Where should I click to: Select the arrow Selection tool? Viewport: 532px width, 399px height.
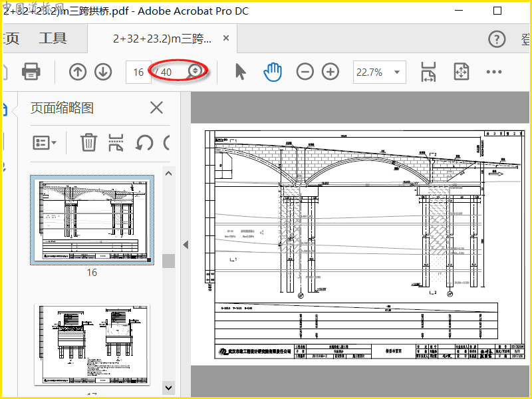tap(241, 72)
